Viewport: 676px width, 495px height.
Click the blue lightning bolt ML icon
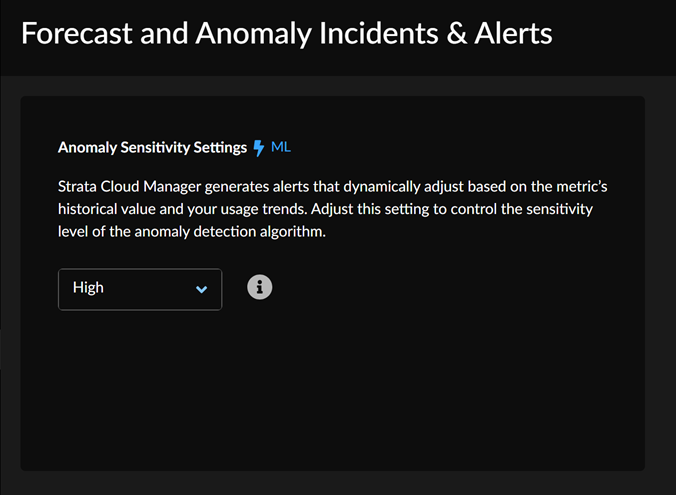click(x=260, y=148)
